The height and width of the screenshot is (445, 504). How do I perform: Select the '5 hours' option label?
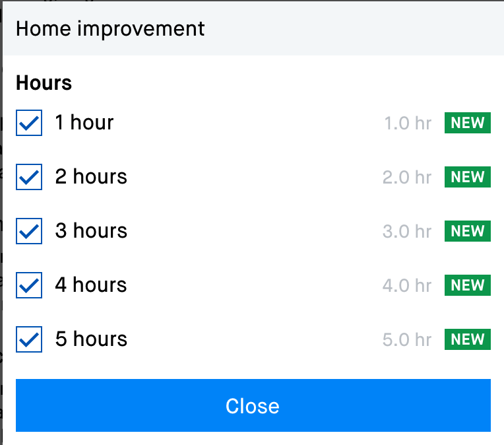pos(91,339)
